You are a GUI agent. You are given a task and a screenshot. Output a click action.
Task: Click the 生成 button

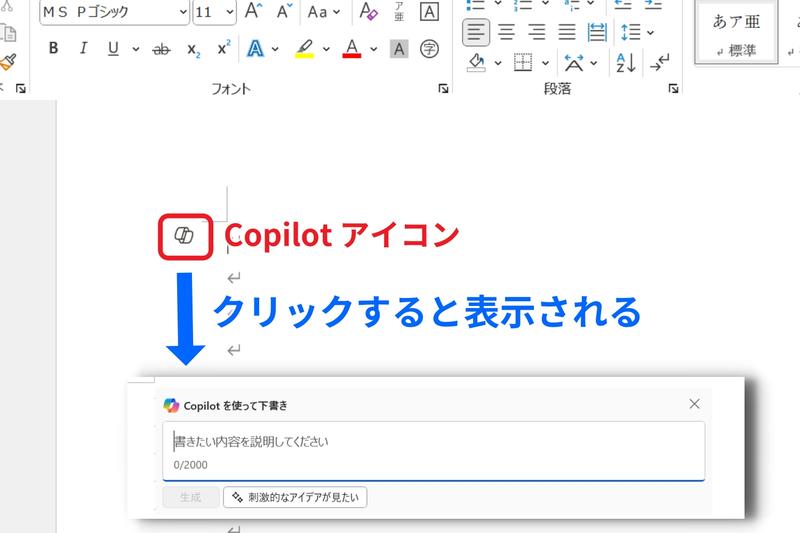tap(191, 497)
